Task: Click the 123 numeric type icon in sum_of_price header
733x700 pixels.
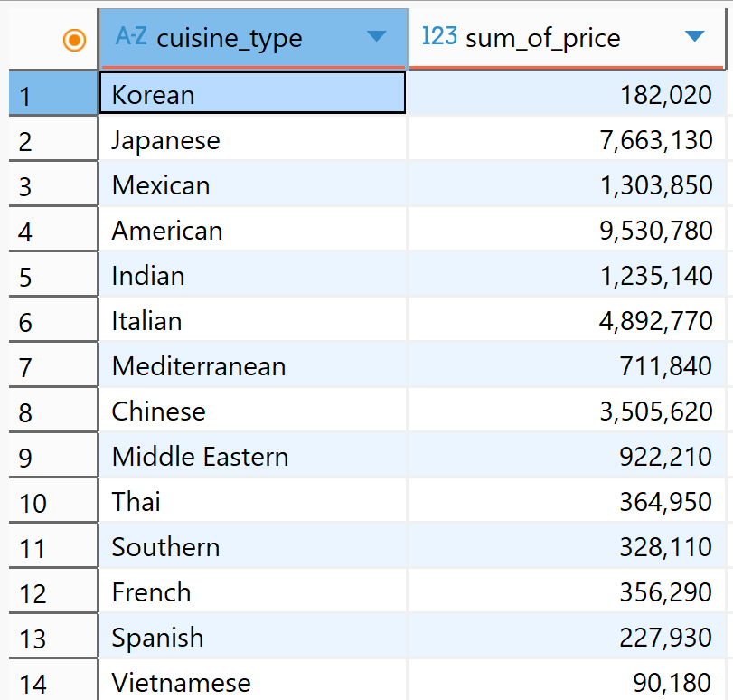Action: 439,36
